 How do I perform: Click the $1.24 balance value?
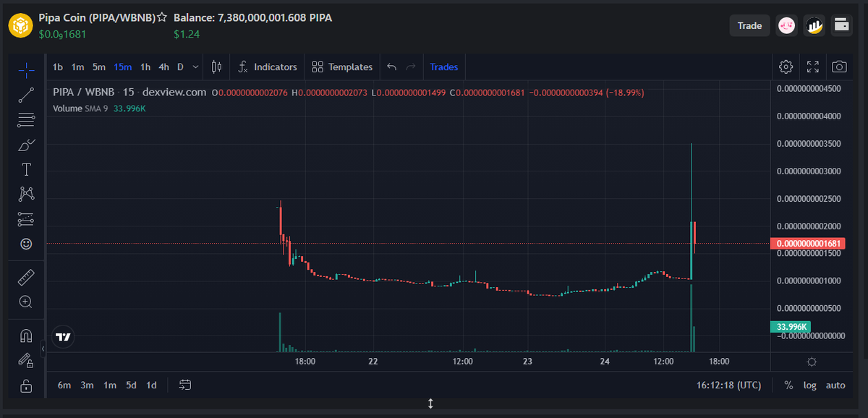187,34
